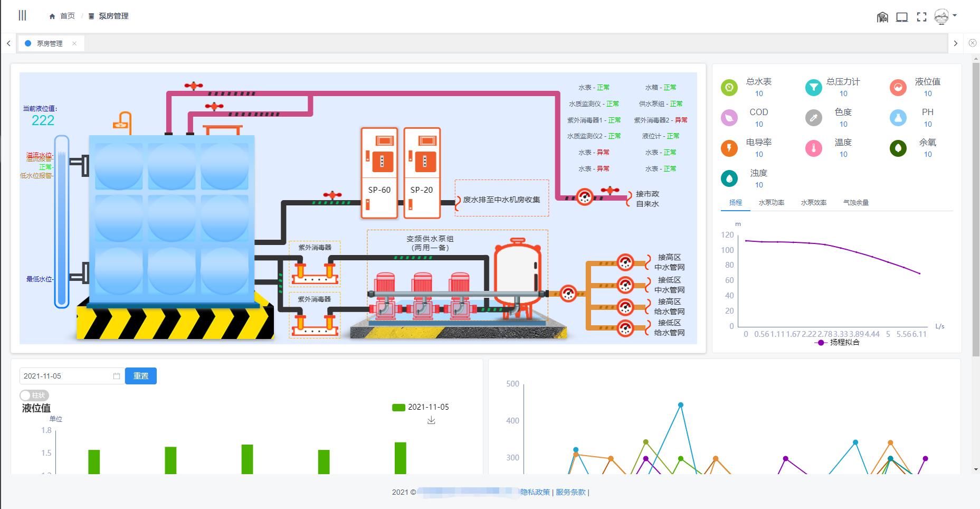Click the 泵房管理 breadcrumb
The height and width of the screenshot is (509, 980).
coord(108,16)
